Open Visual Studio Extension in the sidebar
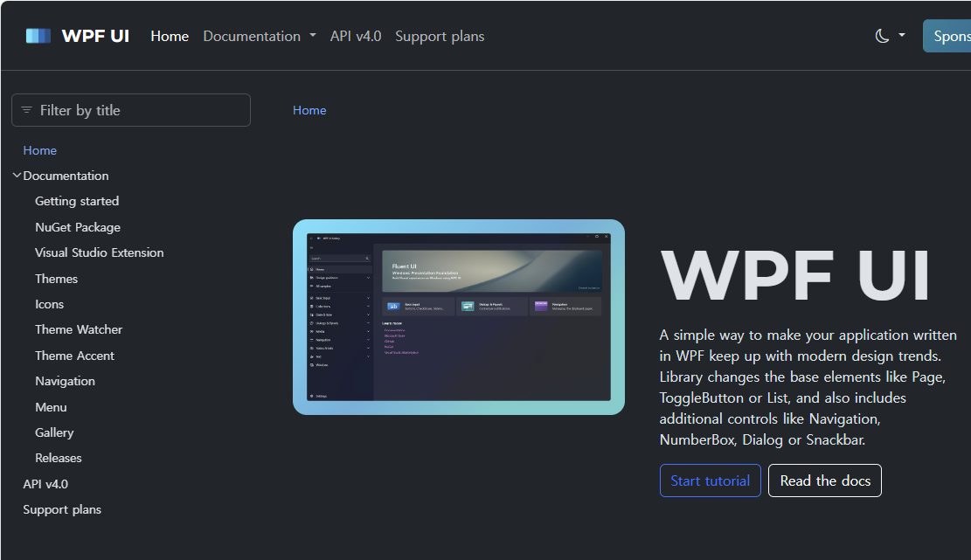 click(99, 252)
